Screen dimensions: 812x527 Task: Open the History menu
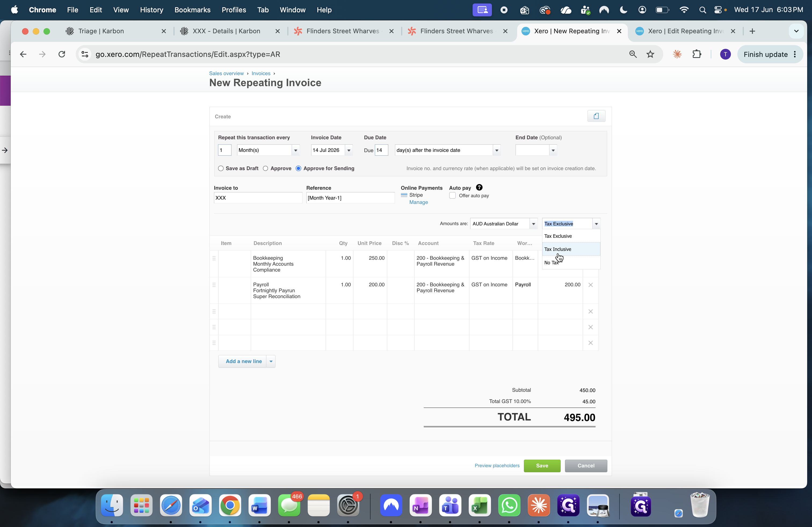click(x=151, y=10)
